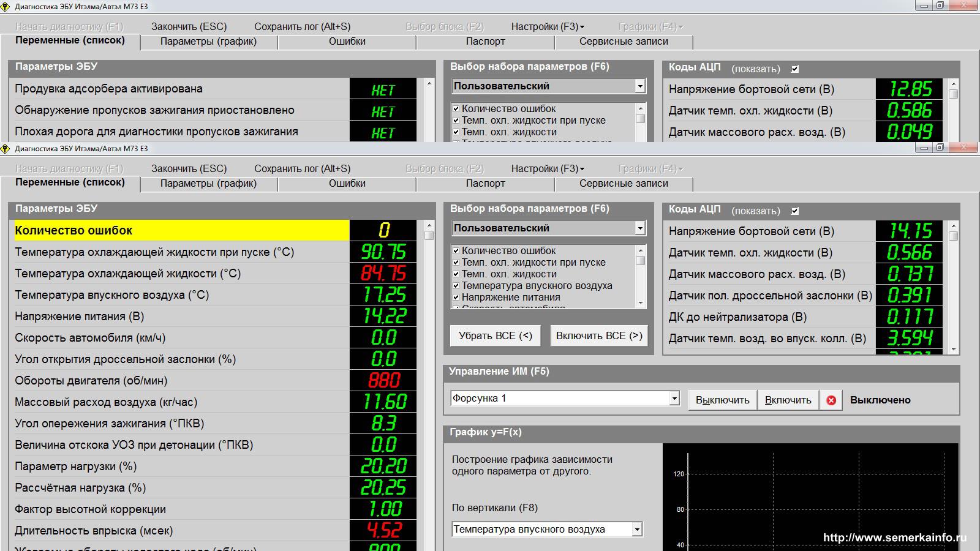Toggle Коды АЦП (показать) checkbox in lower window
This screenshot has height=551, width=980.
click(x=795, y=211)
